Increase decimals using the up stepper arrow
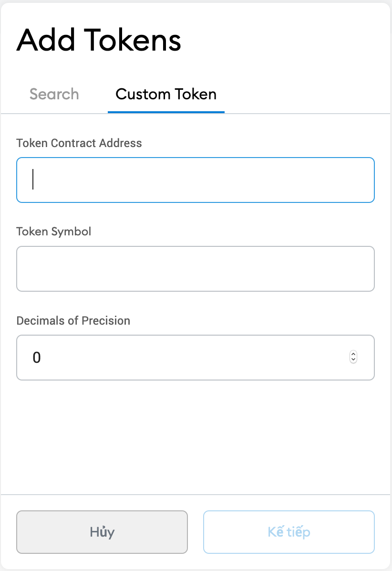This screenshot has width=392, height=571. [x=353, y=354]
